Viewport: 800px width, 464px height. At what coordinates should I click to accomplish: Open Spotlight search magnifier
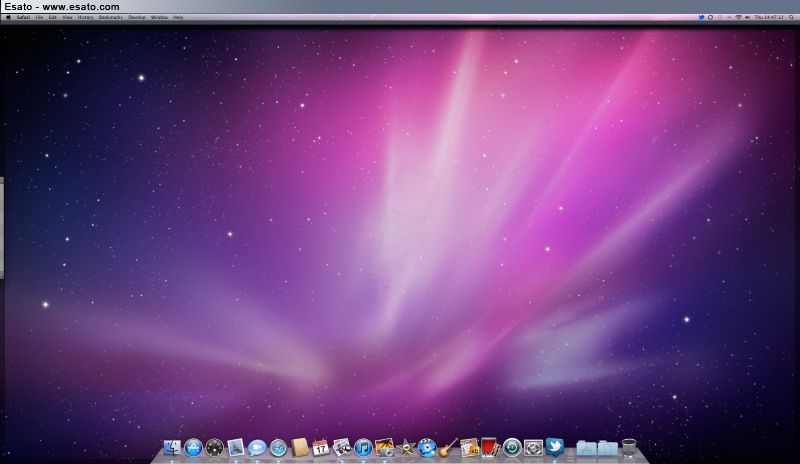point(791,17)
